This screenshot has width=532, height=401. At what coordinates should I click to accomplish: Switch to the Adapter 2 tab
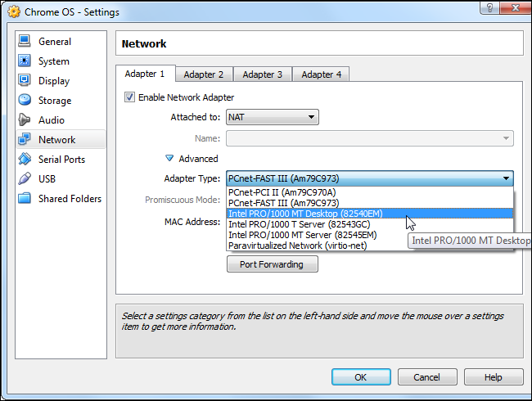coord(204,74)
